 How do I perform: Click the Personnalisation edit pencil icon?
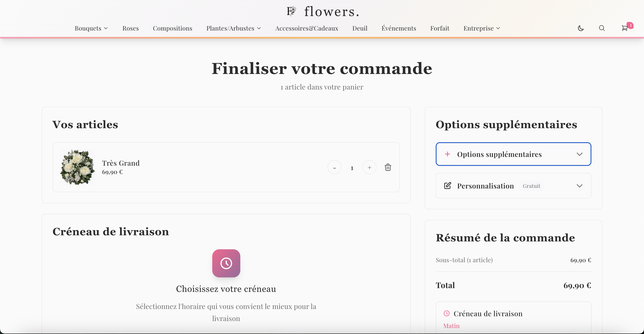pos(448,186)
